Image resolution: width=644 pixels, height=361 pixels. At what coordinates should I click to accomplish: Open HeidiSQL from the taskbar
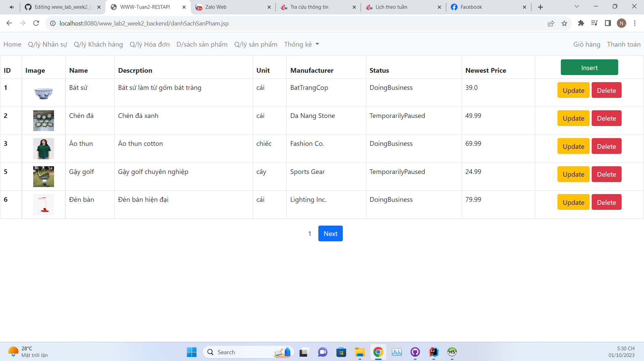pos(452,352)
